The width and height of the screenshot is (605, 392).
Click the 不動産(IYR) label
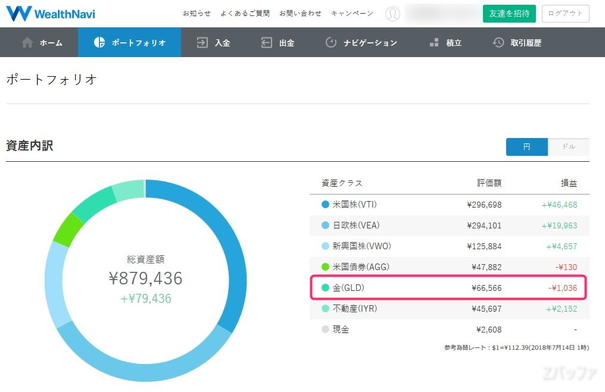pyautogui.click(x=355, y=309)
